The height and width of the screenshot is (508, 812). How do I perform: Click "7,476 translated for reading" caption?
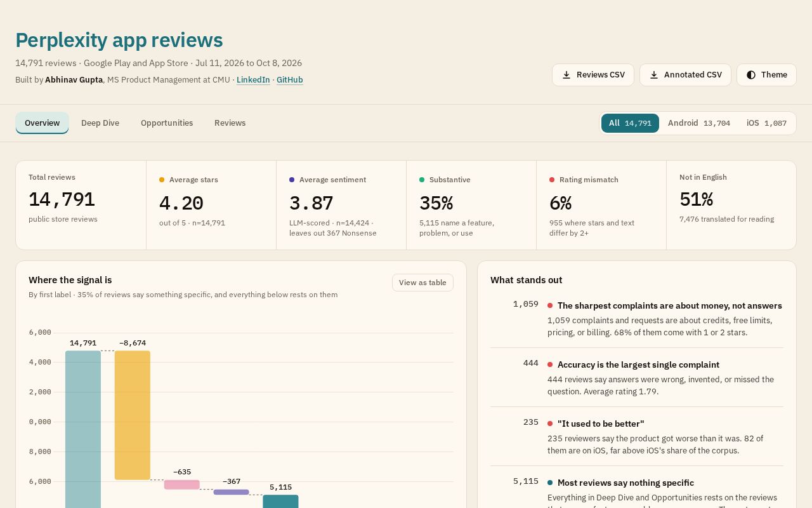click(x=727, y=219)
